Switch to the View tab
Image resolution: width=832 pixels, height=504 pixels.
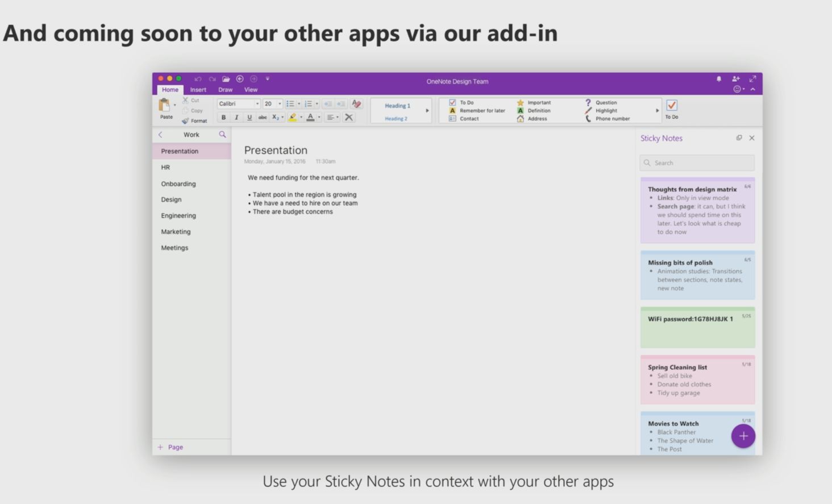click(x=251, y=90)
